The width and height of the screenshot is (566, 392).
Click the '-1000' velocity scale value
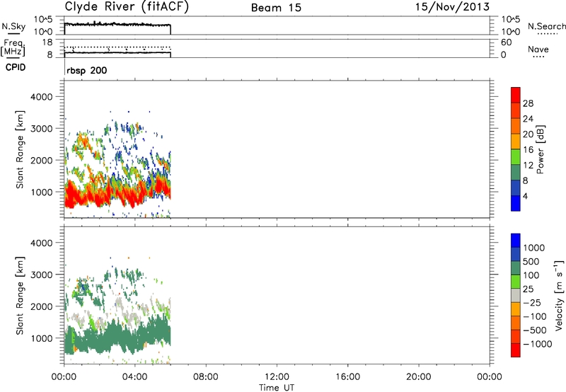[537, 344]
